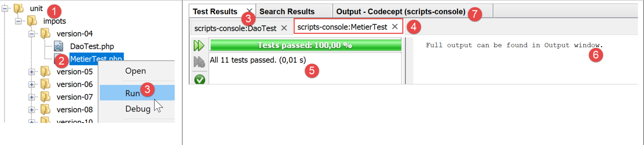644x145 pixels.
Task: Choose Debug from the context menu
Action: (x=138, y=109)
